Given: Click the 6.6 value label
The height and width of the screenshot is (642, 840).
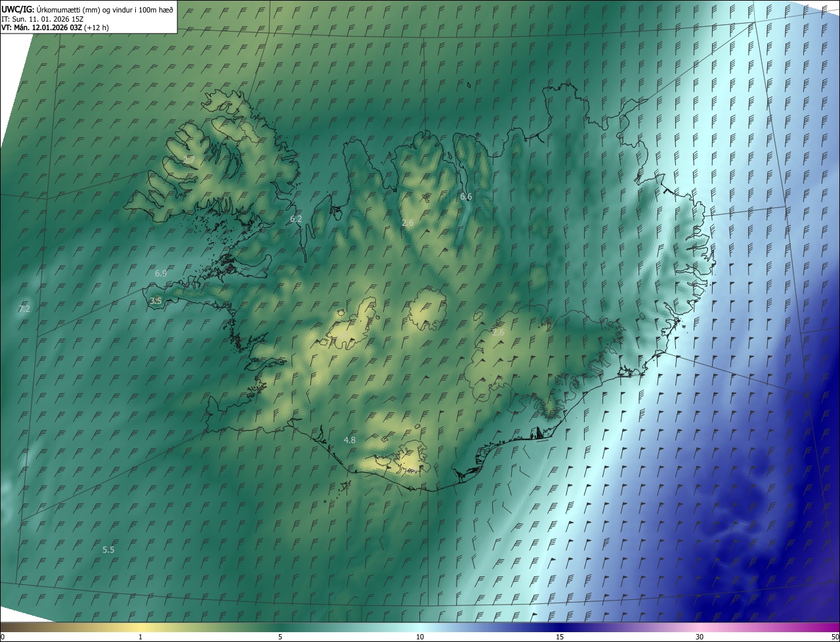Looking at the screenshot, I should [466, 196].
